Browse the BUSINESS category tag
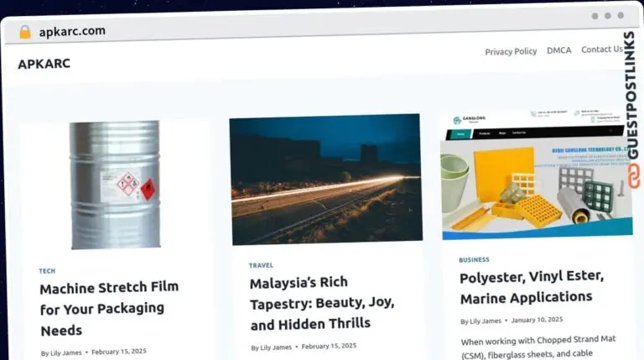 475,259
